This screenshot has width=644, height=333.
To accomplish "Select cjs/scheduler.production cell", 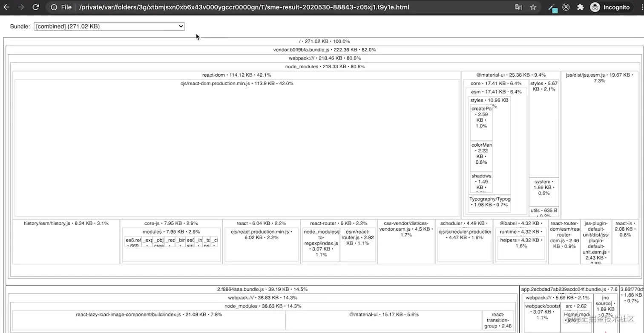I will 465,245.
